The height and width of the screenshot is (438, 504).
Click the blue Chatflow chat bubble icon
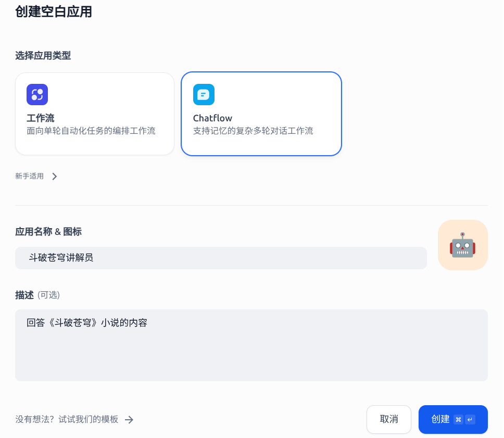[204, 94]
